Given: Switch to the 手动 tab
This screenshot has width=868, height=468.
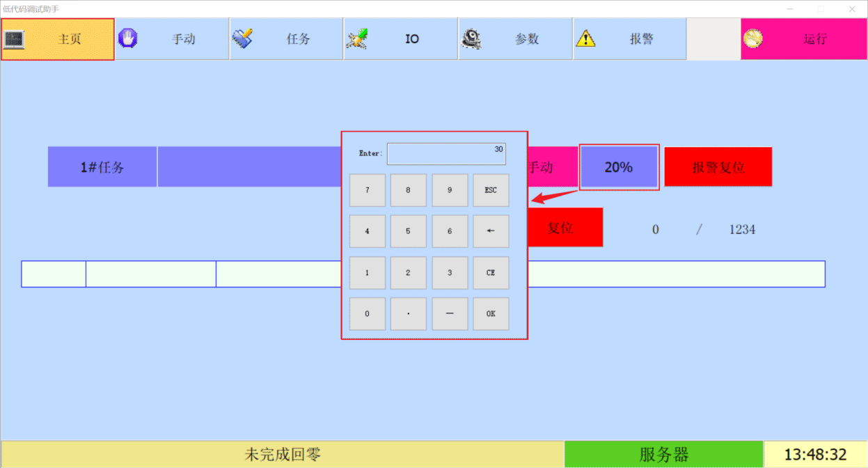Looking at the screenshot, I should (172, 39).
